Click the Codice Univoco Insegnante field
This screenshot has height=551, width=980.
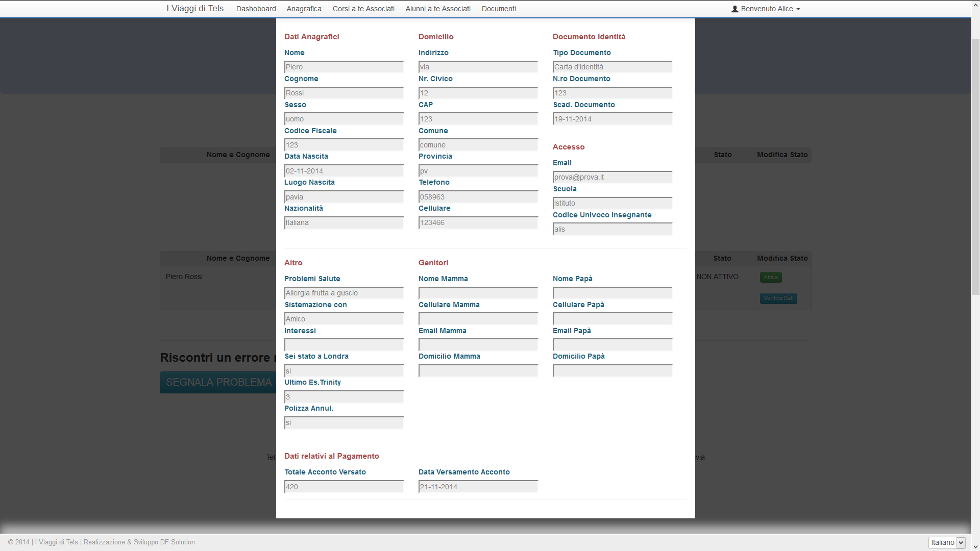[612, 229]
